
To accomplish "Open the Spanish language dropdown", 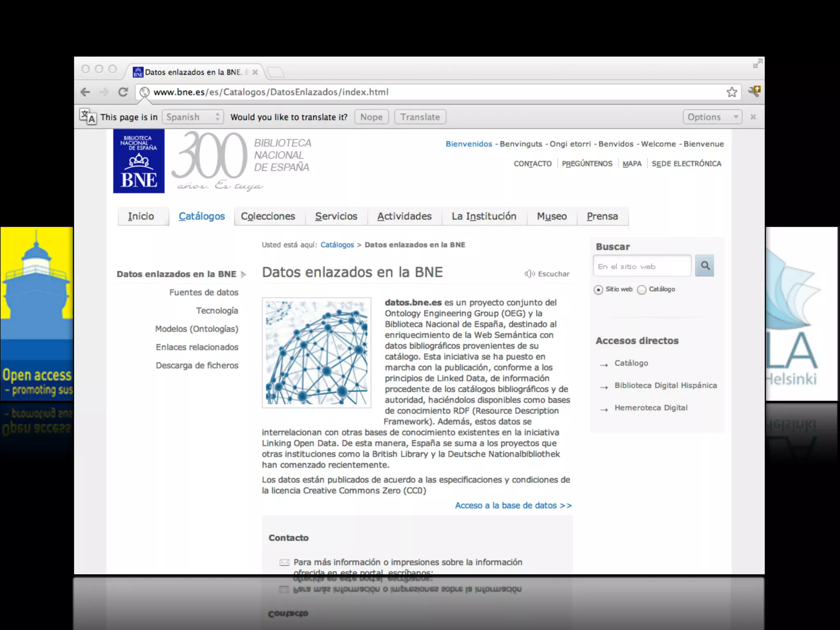I will (193, 117).
